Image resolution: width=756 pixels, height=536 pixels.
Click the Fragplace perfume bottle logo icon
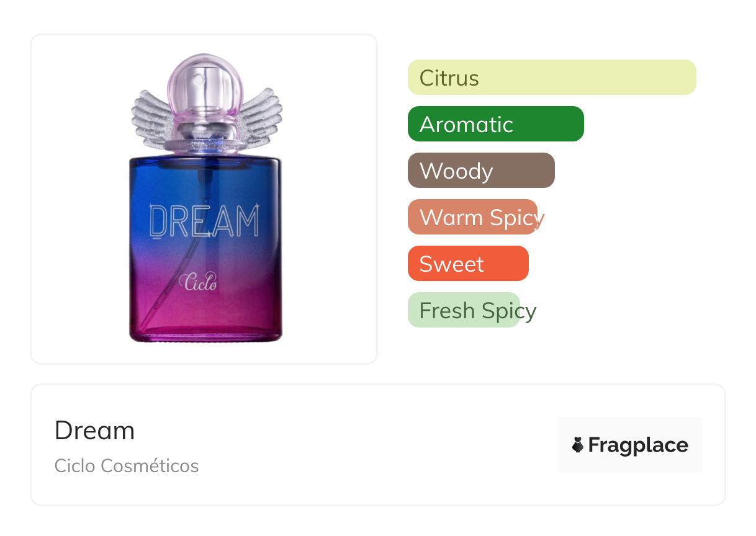[578, 445]
